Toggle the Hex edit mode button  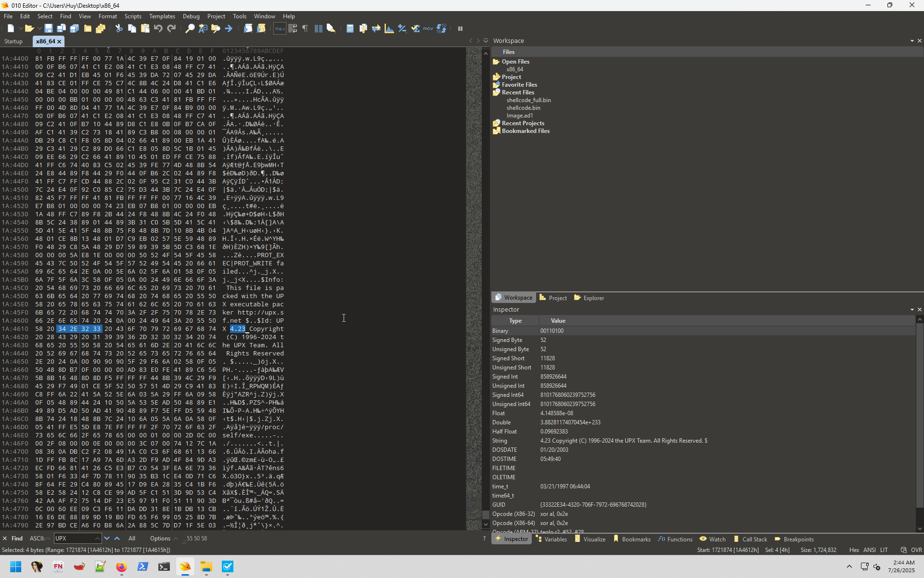280,29
